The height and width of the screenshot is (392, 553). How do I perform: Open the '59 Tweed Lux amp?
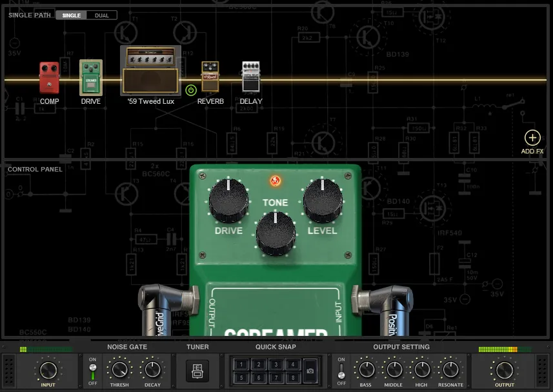click(150, 70)
